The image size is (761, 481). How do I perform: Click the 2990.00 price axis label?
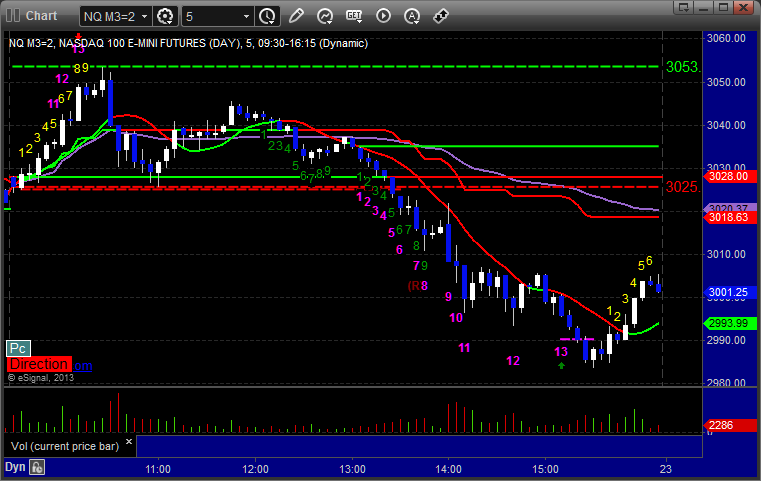pos(726,340)
